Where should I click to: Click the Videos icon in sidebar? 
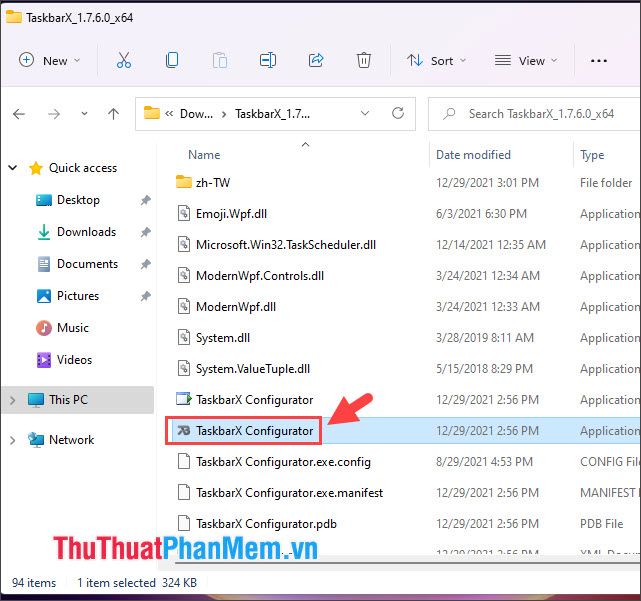click(x=44, y=360)
